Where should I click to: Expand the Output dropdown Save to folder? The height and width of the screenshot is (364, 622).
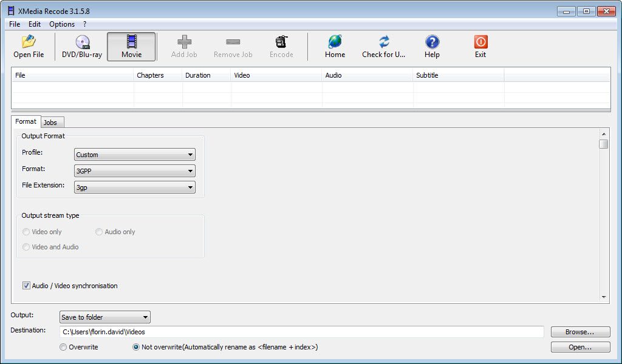(104, 317)
